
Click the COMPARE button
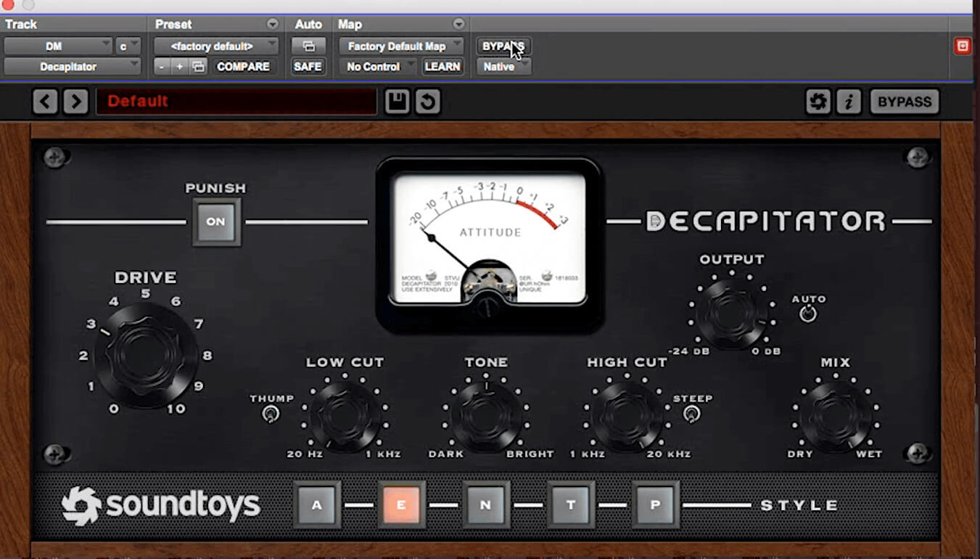[x=243, y=66]
